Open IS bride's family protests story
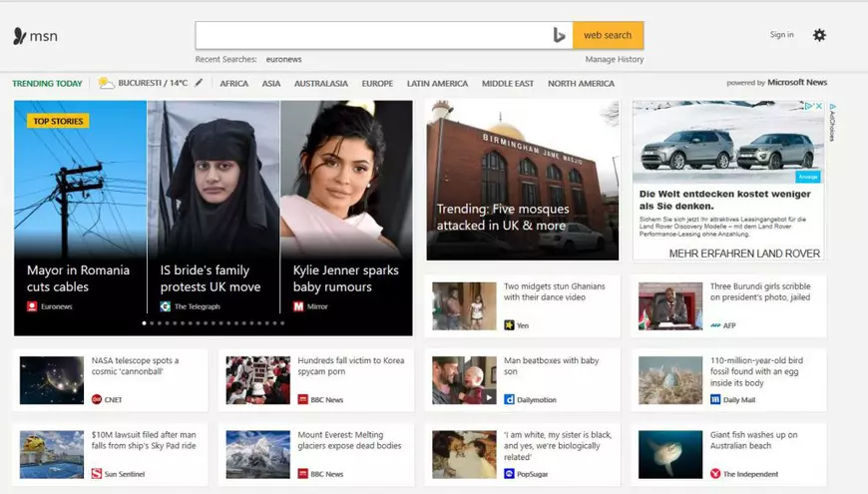Screen dimensions: 868x494 click(x=211, y=278)
